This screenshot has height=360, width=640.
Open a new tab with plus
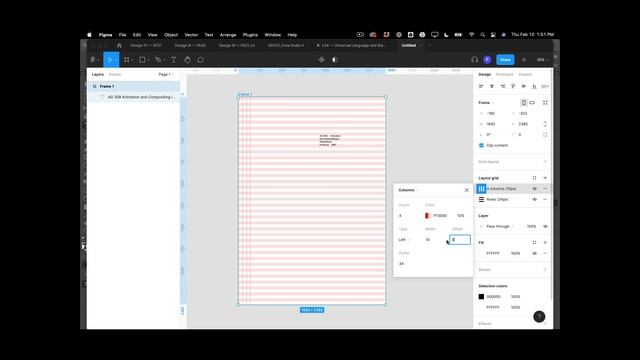(x=429, y=45)
